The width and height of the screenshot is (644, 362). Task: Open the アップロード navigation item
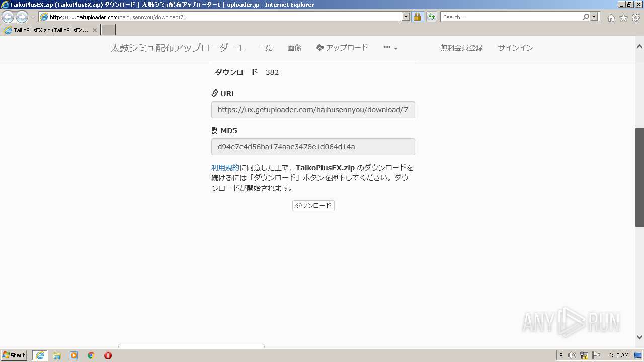pos(342,48)
